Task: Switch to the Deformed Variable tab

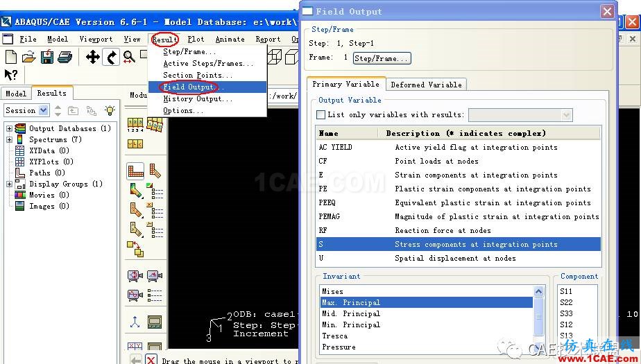Action: click(427, 85)
